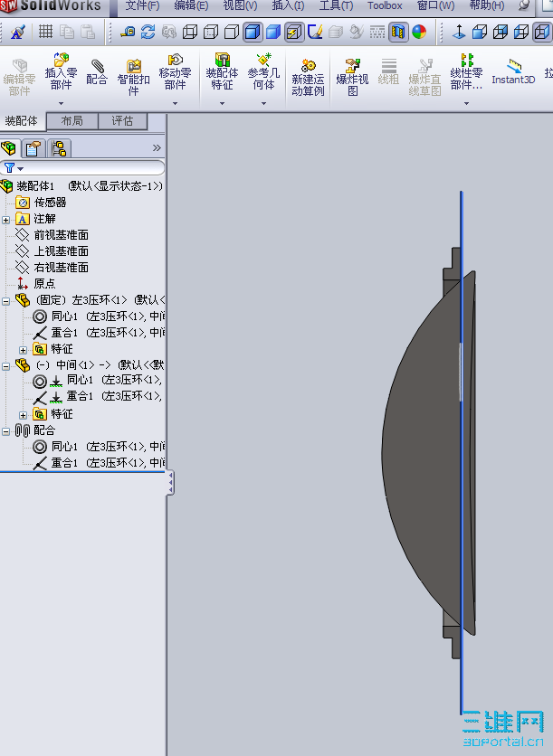Collapse the 配合 mates folder
Viewport: 553px width, 756px height.
click(x=5, y=431)
